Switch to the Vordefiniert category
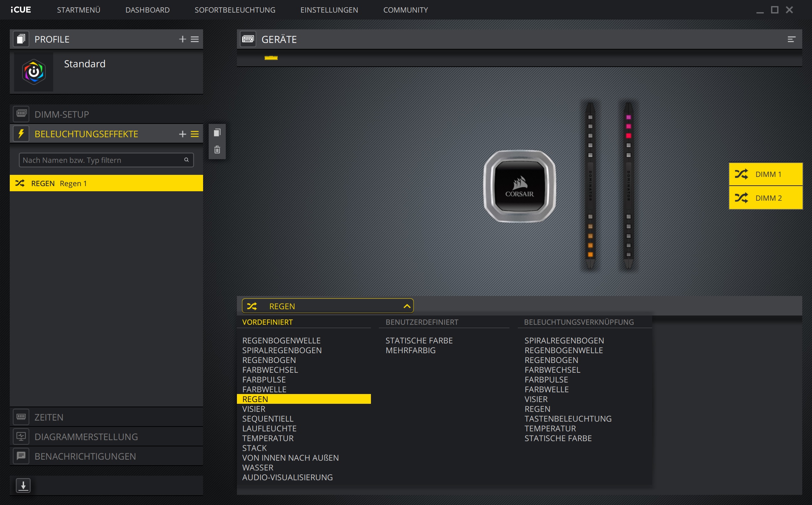812x505 pixels. pyautogui.click(x=267, y=322)
